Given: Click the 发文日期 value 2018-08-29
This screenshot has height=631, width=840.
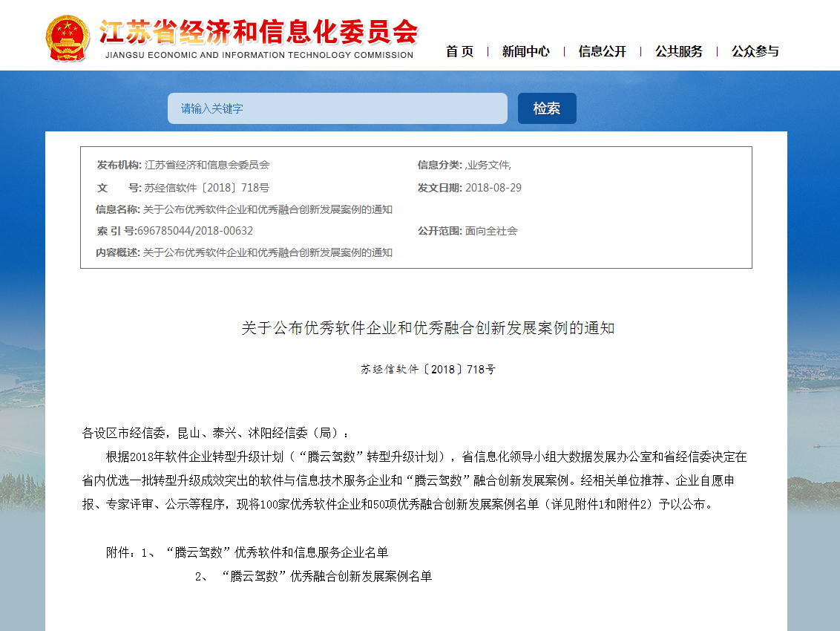Looking at the screenshot, I should click(493, 188).
